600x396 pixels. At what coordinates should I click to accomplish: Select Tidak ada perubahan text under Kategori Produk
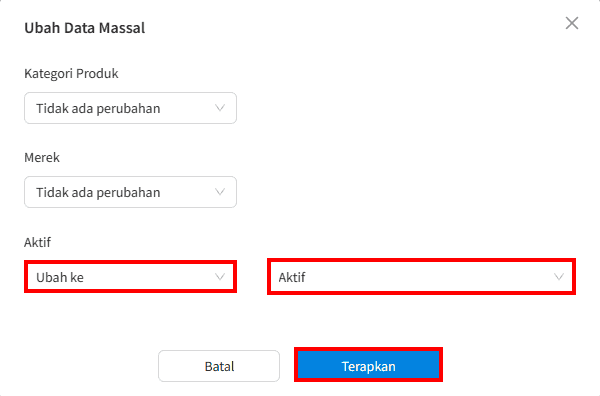pyautogui.click(x=98, y=109)
